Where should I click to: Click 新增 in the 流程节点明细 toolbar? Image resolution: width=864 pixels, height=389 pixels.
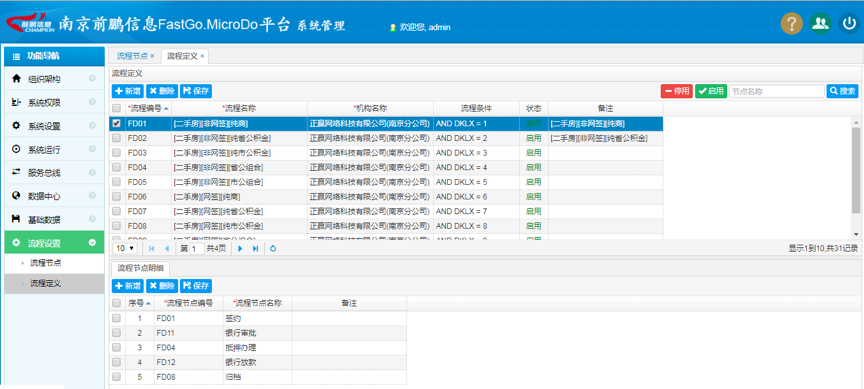[x=128, y=286]
